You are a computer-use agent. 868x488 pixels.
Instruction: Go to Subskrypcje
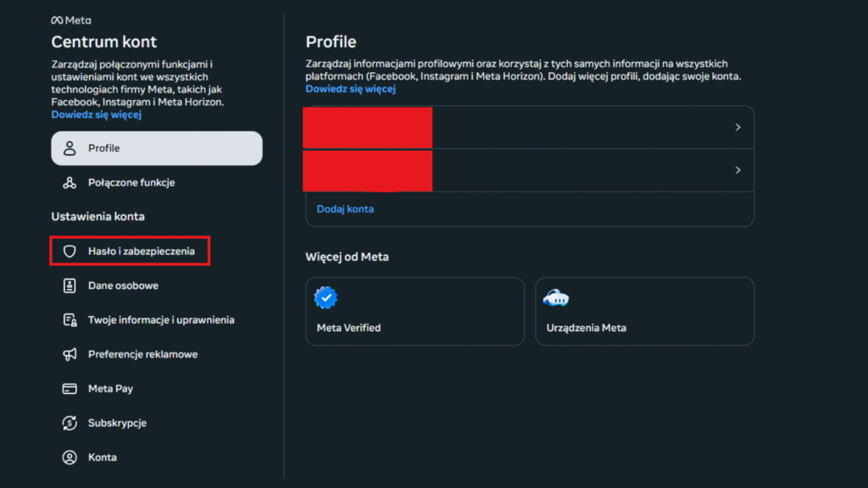coord(157,423)
